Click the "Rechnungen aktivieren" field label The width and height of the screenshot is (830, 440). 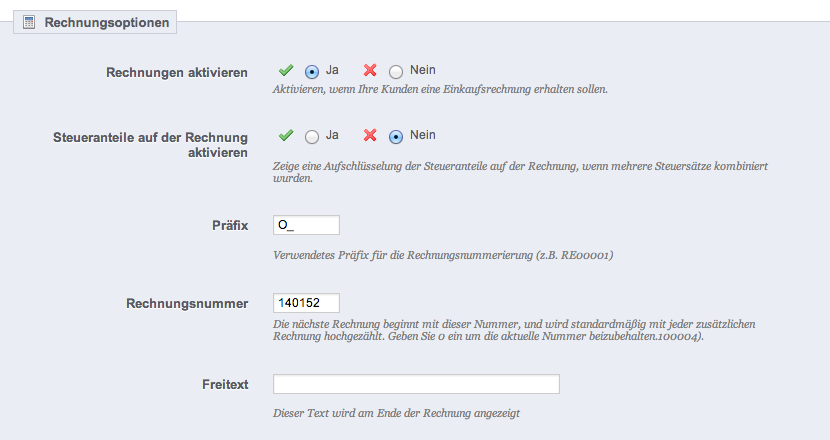click(177, 73)
